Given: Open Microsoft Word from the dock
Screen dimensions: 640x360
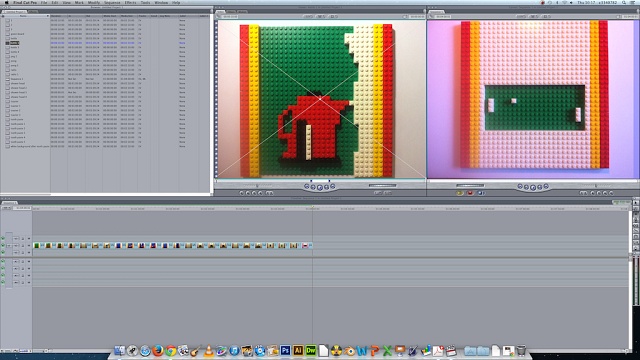Looking at the screenshot, I should (362, 351).
